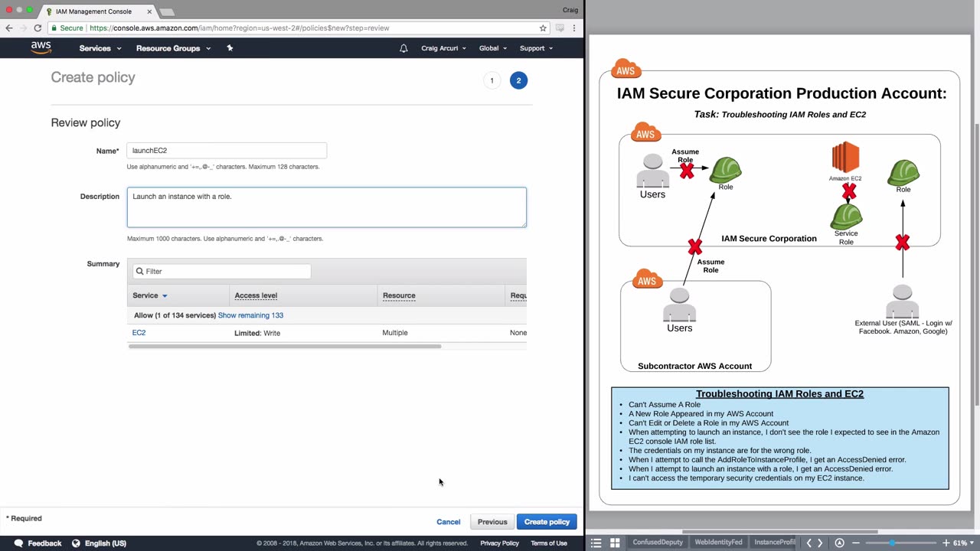The height and width of the screenshot is (551, 980).
Task: Go to previous page in diagram app
Action: tap(808, 543)
